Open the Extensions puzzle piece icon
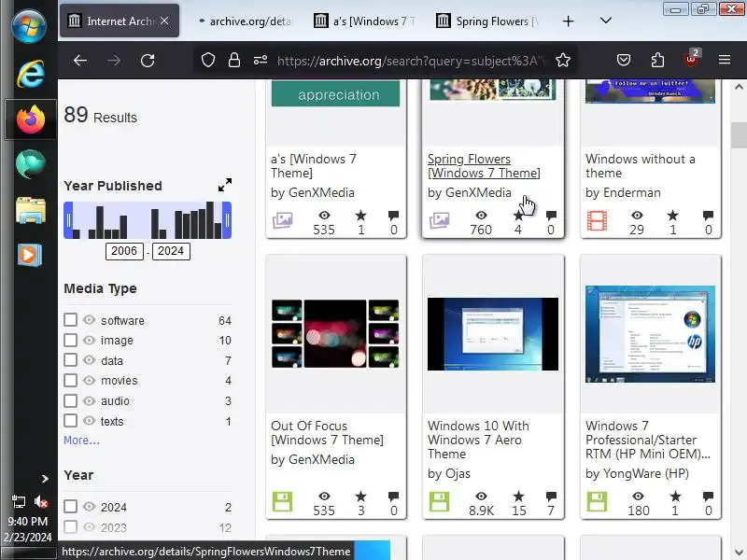This screenshot has width=747, height=560. 657,61
